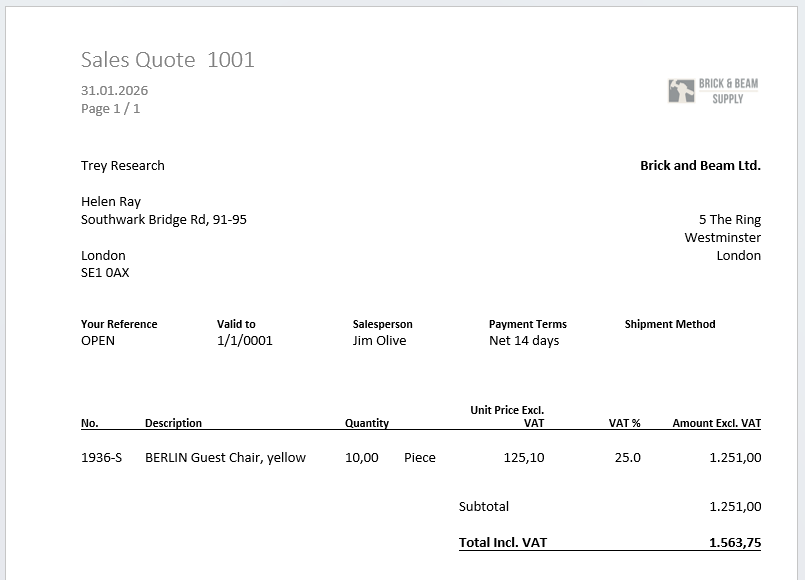
Task: Click the unit price '125,10'
Action: coord(524,458)
